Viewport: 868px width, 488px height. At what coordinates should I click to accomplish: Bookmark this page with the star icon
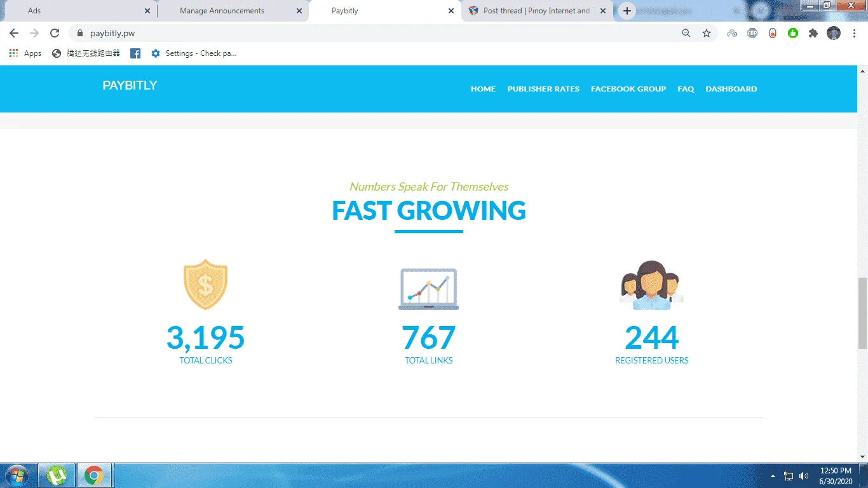coord(707,33)
